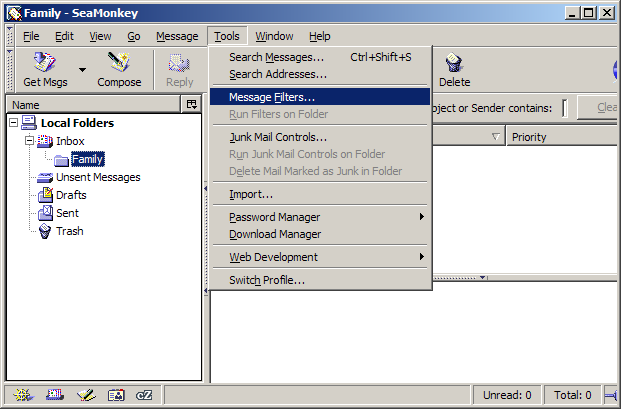The image size is (621, 409).
Task: Collapse the Local Folders tree node
Action: (13, 123)
